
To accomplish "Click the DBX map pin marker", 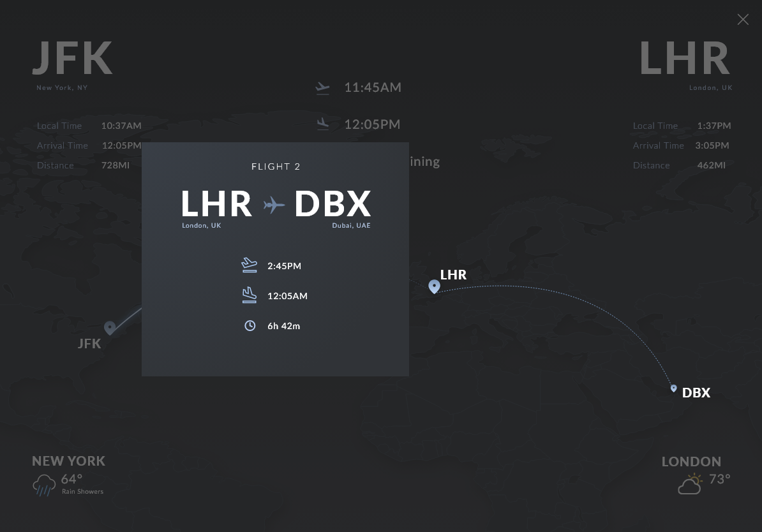I will [673, 388].
